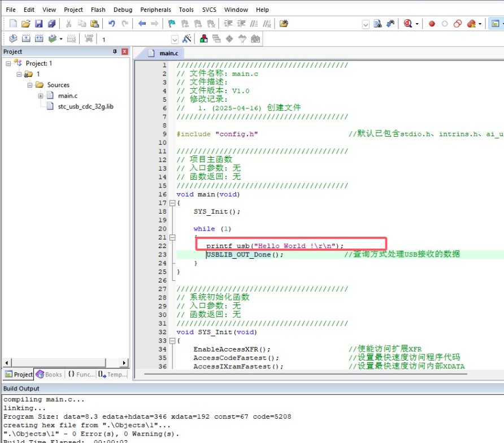The width and height of the screenshot is (504, 443).
Task: Create a new file with New icon
Action: click(x=13, y=24)
